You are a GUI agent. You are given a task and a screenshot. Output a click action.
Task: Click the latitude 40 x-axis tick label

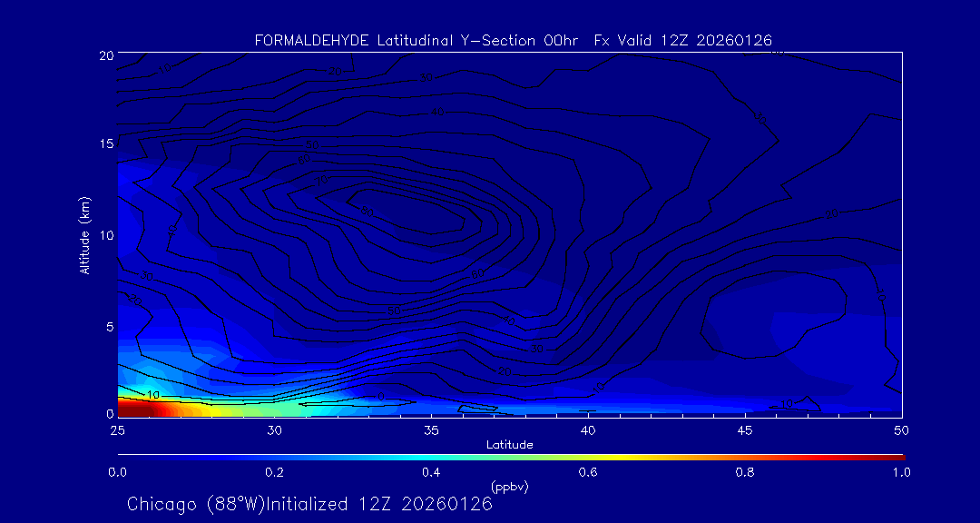588,429
